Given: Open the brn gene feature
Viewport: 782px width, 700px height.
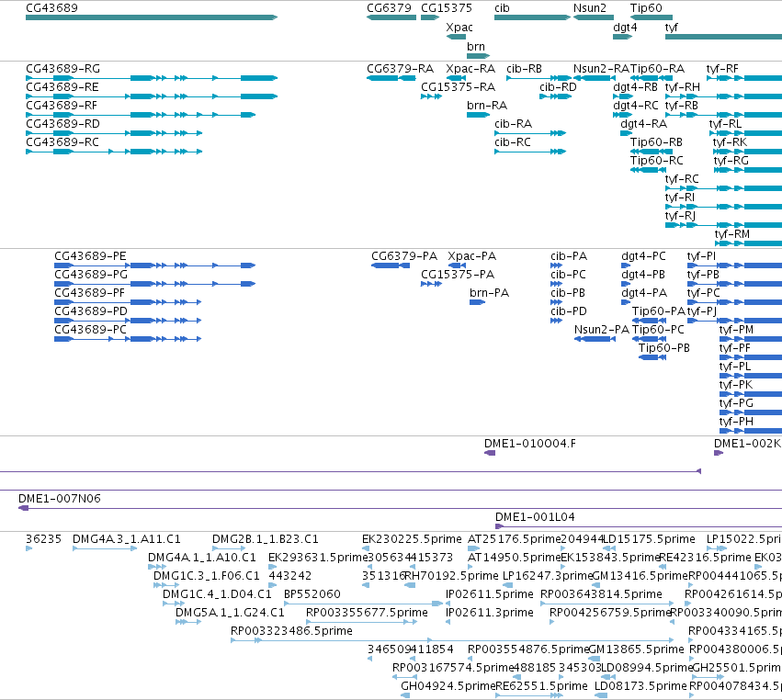Looking at the screenshot, I should [478, 55].
